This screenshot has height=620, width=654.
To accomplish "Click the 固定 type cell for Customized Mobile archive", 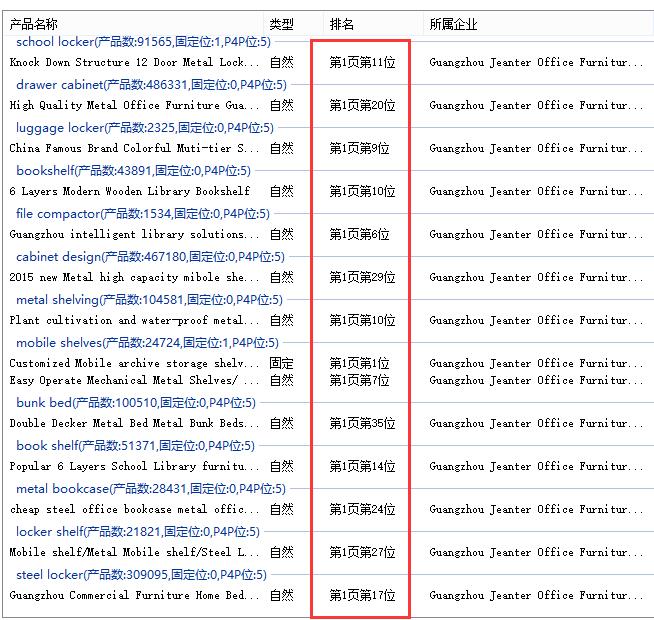I will pos(282,363).
